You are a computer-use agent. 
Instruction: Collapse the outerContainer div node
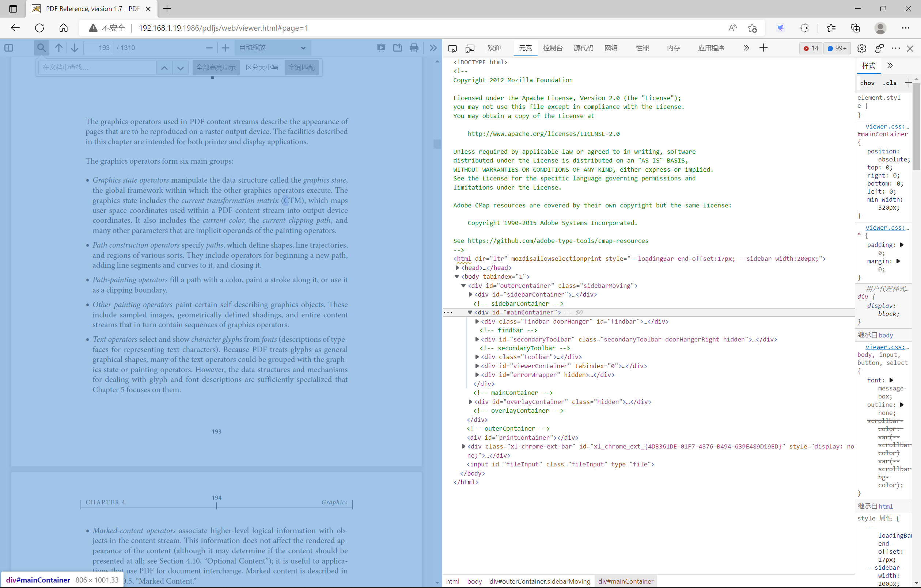(463, 286)
